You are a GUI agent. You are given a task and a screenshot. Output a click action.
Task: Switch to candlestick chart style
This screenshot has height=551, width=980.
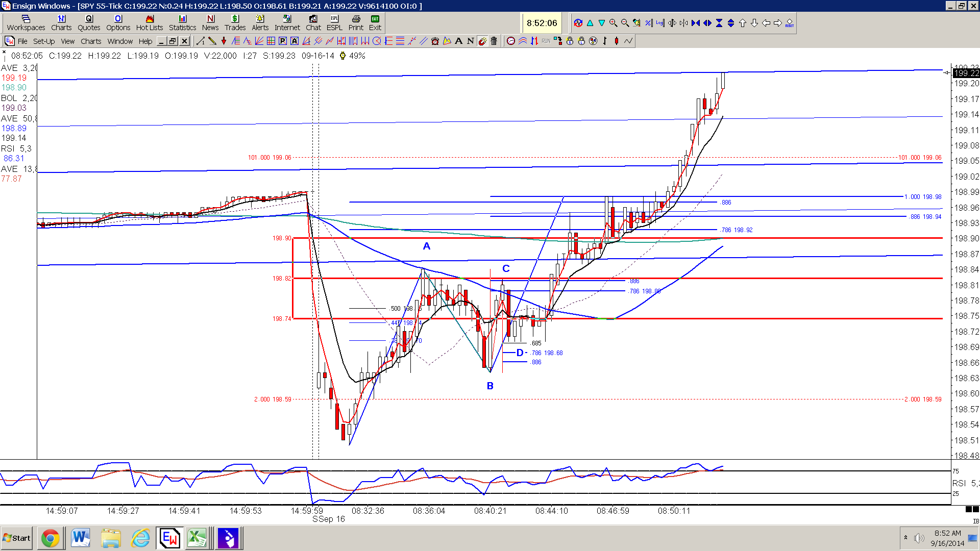click(x=617, y=41)
